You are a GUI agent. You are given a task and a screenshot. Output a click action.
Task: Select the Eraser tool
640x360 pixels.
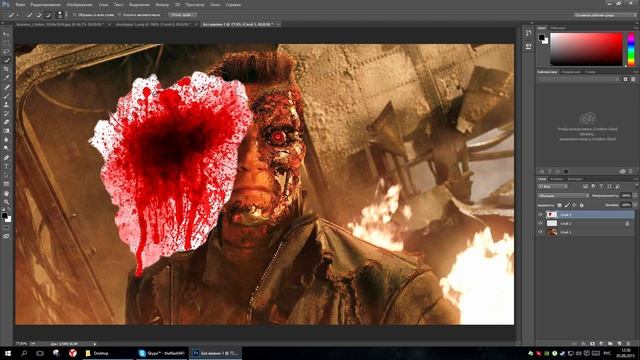(x=6, y=122)
